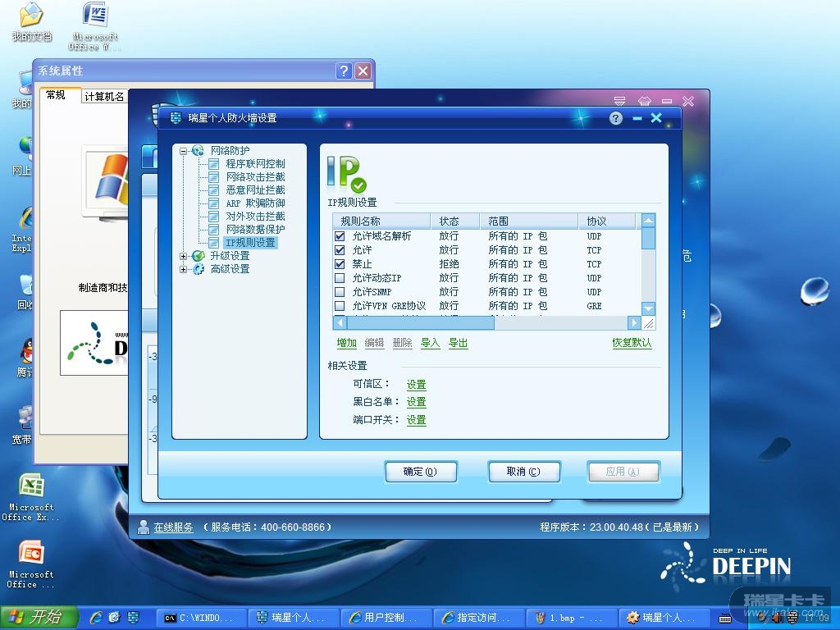Click the 导入 link
Viewport: 840px width, 630px height.
click(x=430, y=343)
